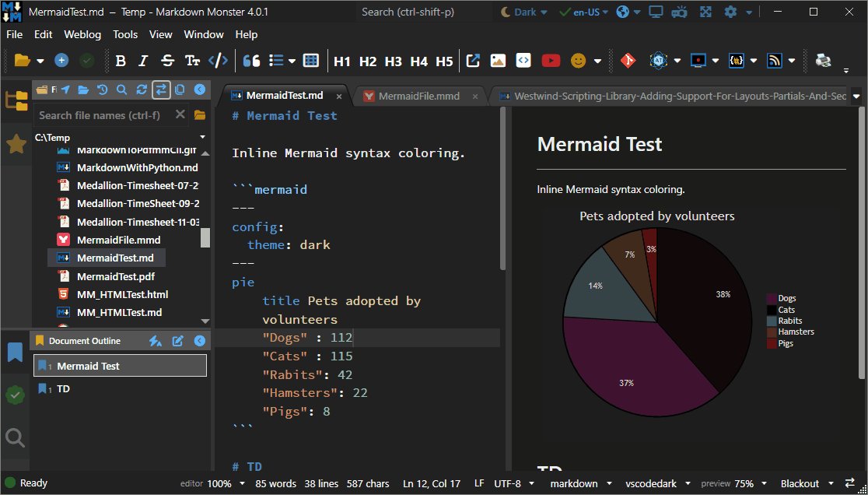The height and width of the screenshot is (495, 868).
Task: Toggle en-US spell checking checkmark
Action: 564,12
